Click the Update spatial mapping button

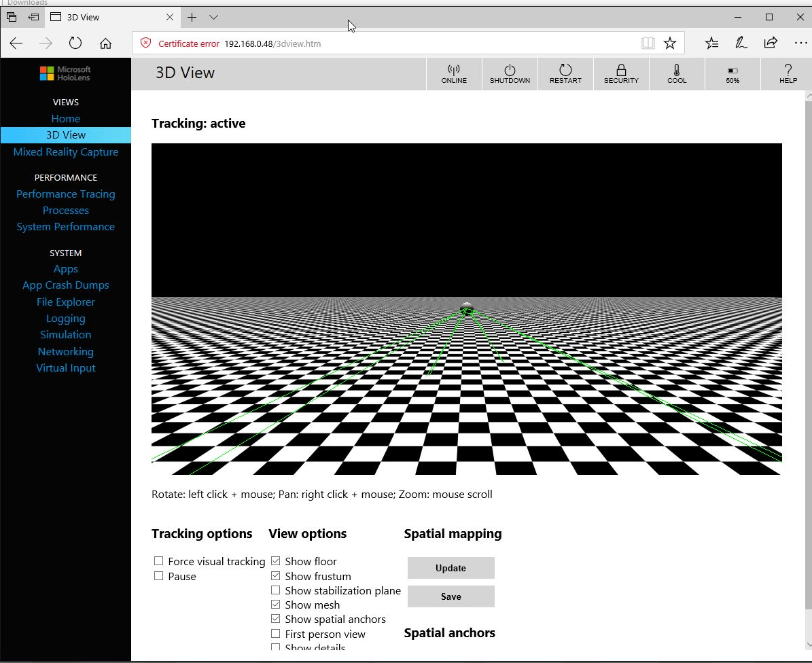451,568
